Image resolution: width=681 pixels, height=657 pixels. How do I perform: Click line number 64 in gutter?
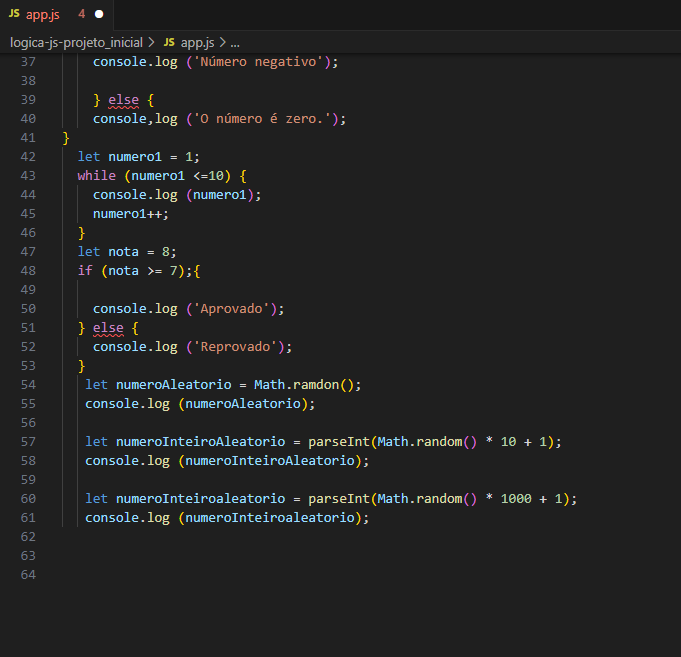click(28, 575)
